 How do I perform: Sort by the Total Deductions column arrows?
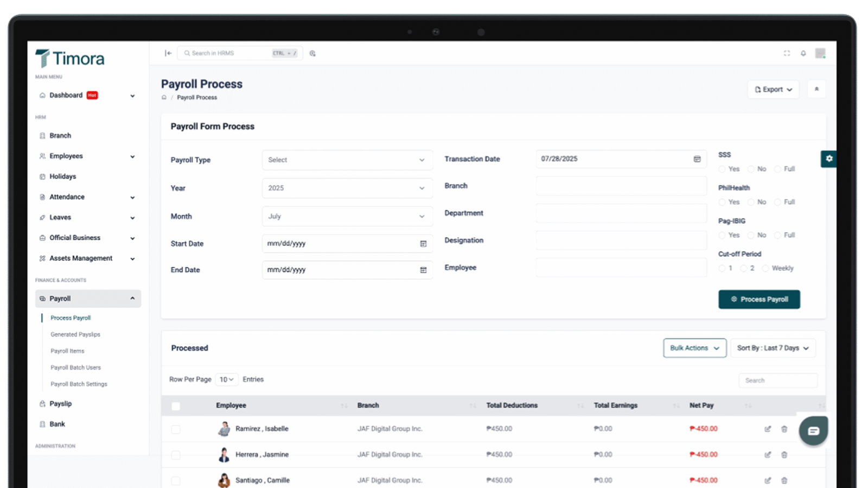(x=580, y=406)
